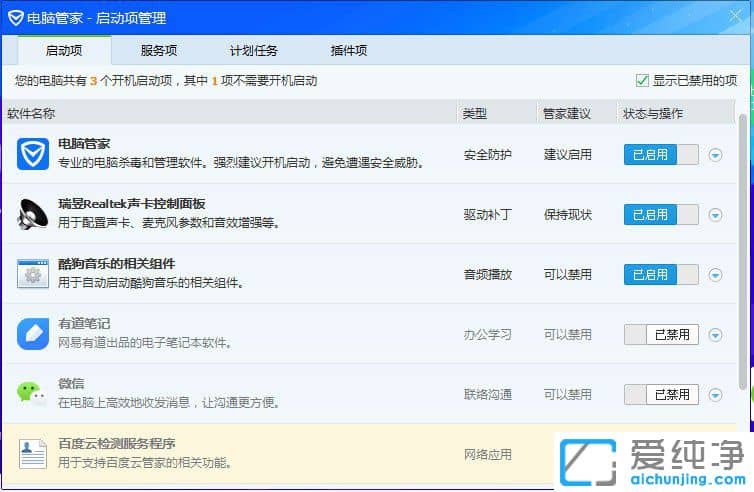
Task: Click the 百度云检测服务程序 document icon
Action: 33,454
